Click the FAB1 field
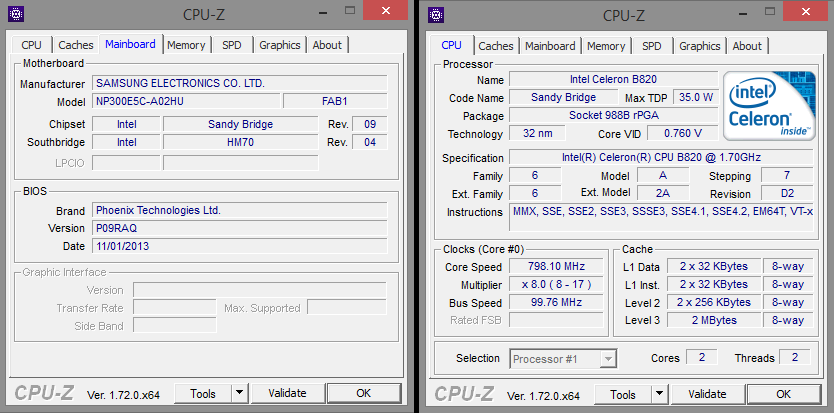 (x=335, y=101)
